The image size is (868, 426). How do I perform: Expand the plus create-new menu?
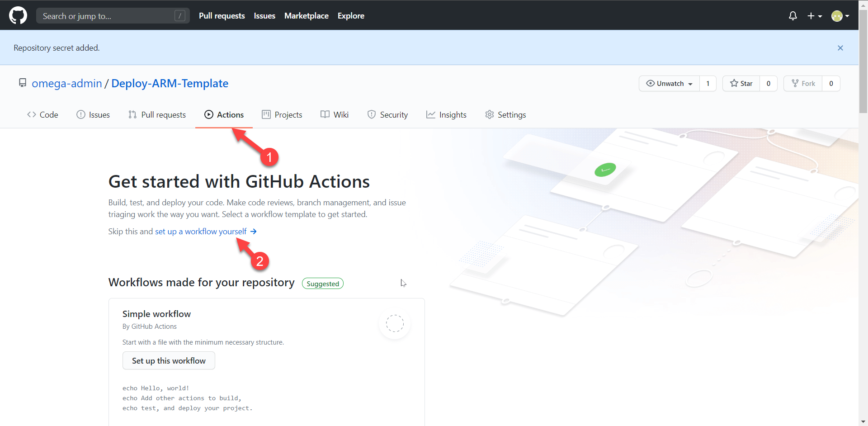(x=815, y=16)
